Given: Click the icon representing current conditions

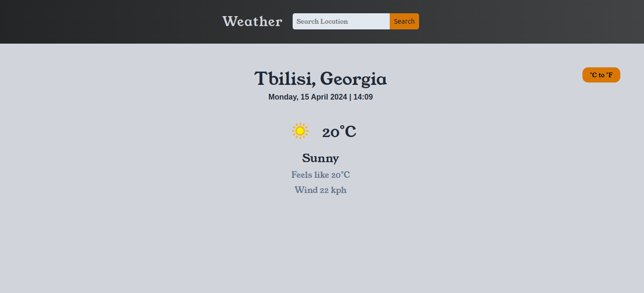Looking at the screenshot, I should pyautogui.click(x=299, y=130).
